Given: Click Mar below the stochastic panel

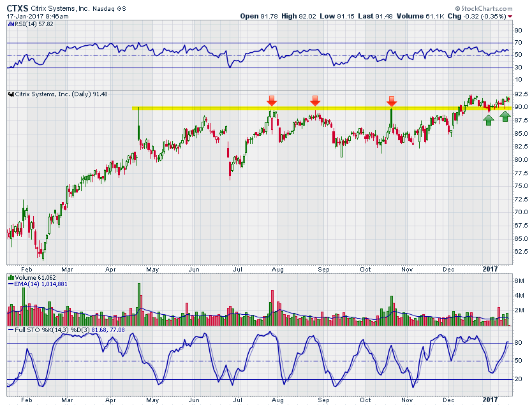Looking at the screenshot, I should [67, 400].
